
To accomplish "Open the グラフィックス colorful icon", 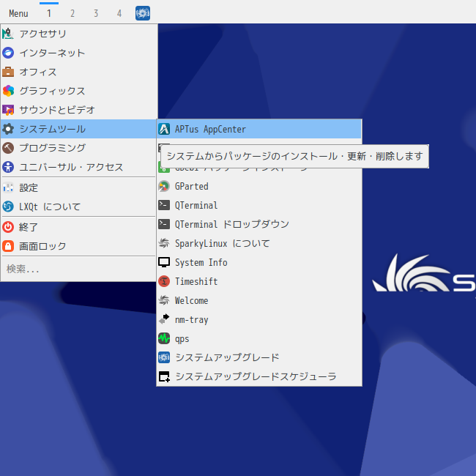I will (8, 91).
